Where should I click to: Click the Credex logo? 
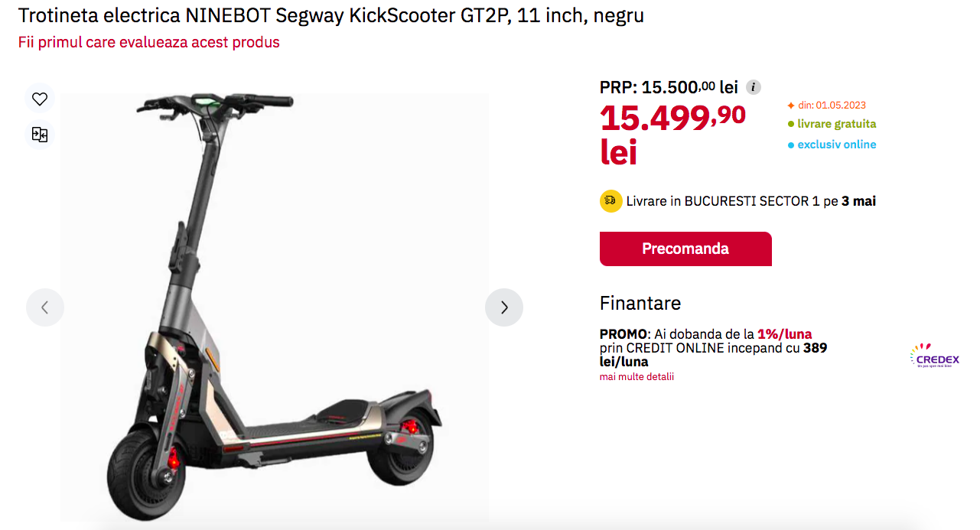coord(935,356)
